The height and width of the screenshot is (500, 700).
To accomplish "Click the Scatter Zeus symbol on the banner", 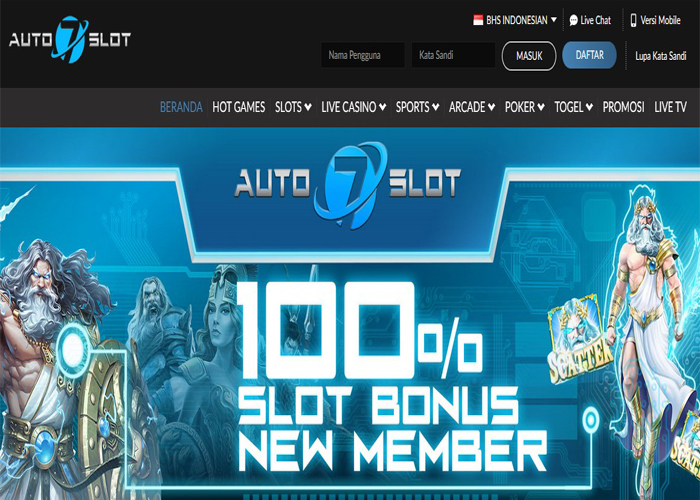I will 579,339.
